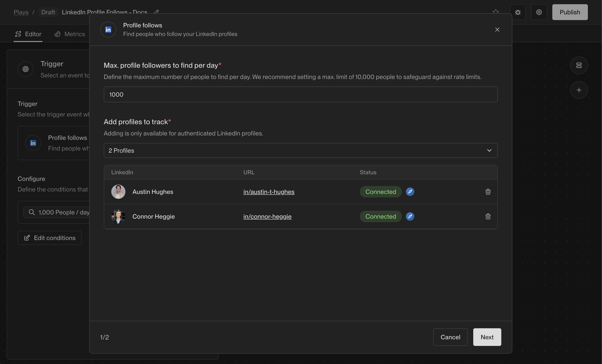This screenshot has height=364, width=602.
Task: Close the Profile follows modal
Action: point(497,30)
